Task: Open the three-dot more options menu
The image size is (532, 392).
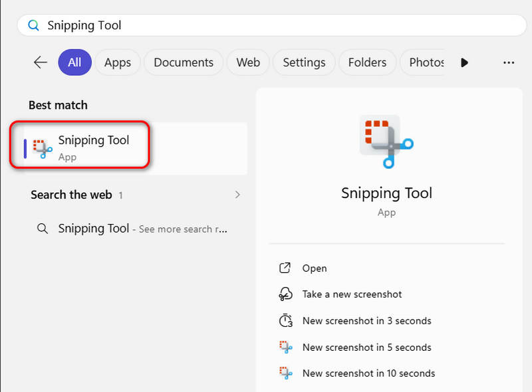Action: click(x=509, y=62)
